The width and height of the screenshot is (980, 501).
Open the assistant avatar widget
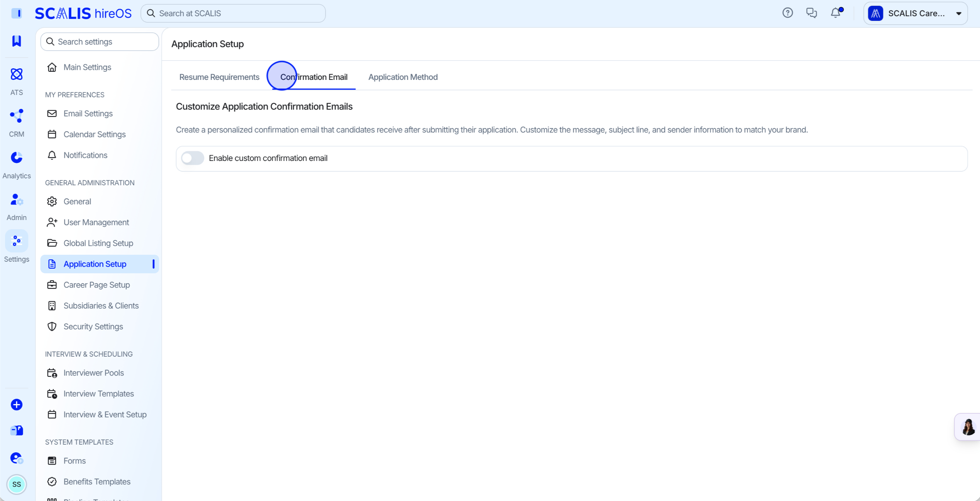pyautogui.click(x=968, y=427)
